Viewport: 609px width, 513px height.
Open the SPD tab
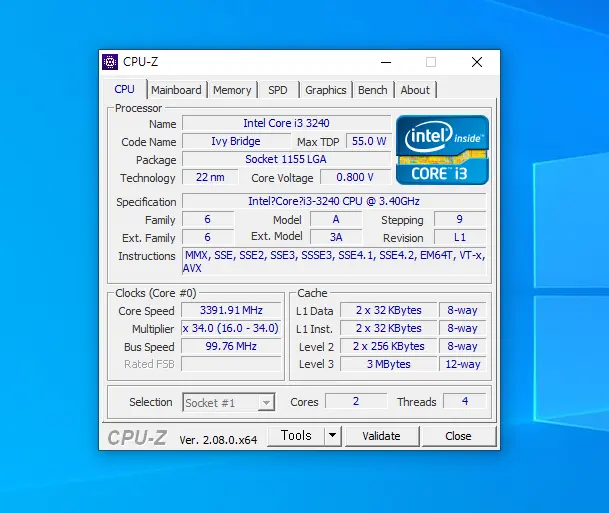pos(278,90)
